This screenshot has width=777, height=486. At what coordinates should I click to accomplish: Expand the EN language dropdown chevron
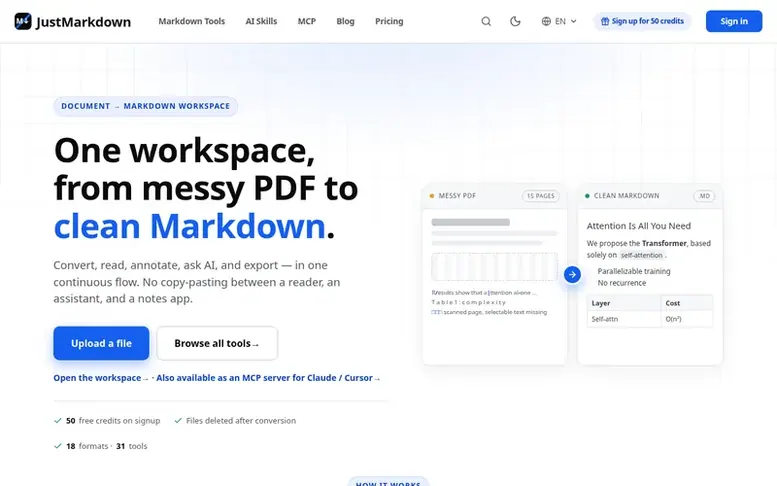click(x=573, y=21)
